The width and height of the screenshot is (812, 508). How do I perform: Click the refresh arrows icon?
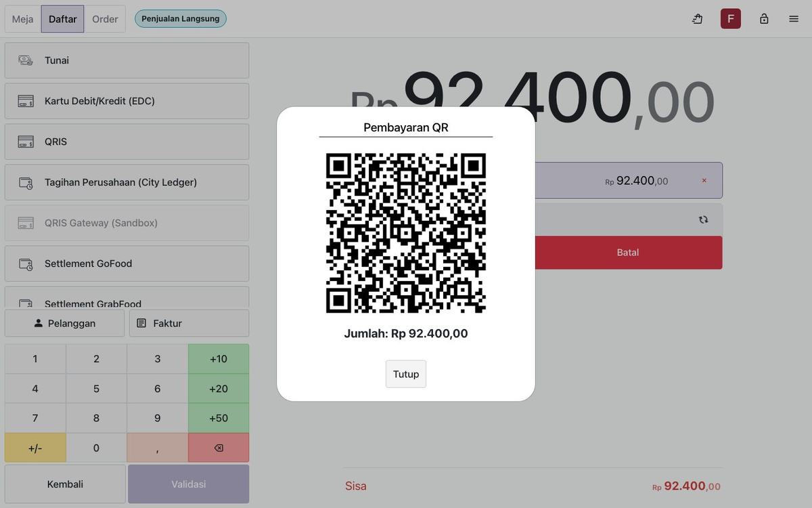pyautogui.click(x=704, y=219)
